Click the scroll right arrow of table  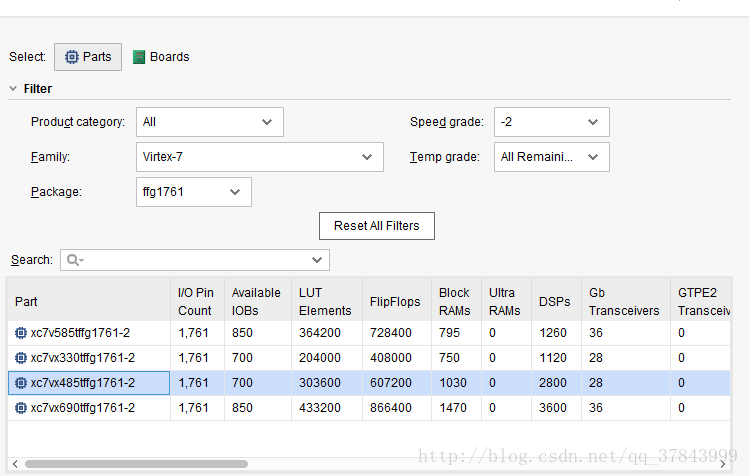click(723, 464)
